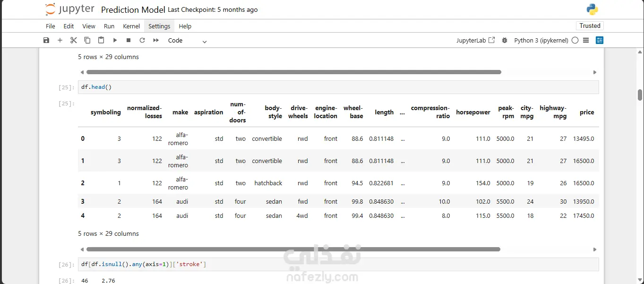
Task: Click the wheel-base column header
Action: [x=353, y=112]
